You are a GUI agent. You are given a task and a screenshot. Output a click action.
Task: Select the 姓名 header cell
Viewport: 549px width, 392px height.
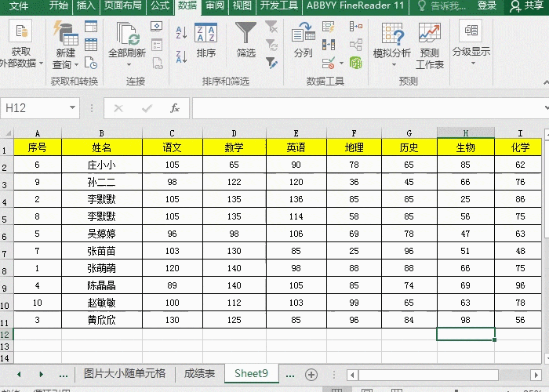(101, 147)
